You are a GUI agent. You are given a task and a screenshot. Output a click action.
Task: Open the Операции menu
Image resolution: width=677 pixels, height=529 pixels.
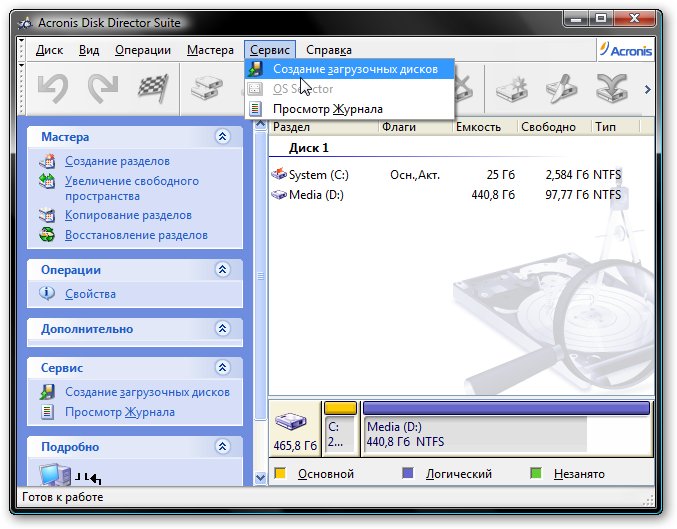143,50
